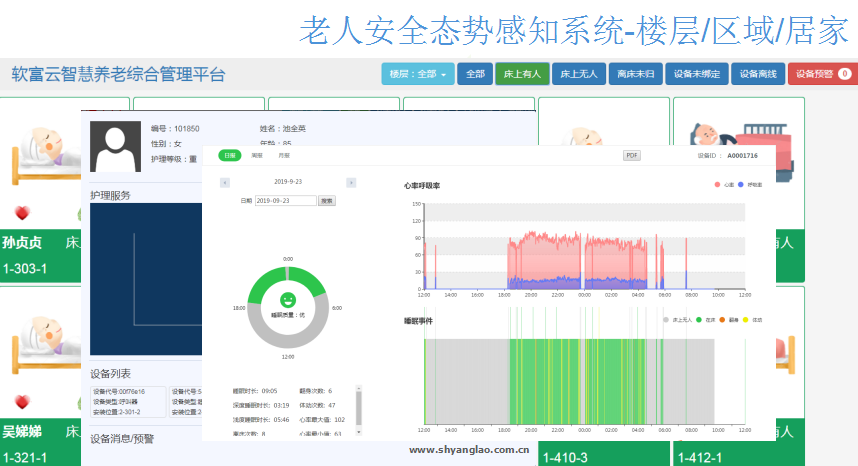Click the 软富云智慧养老综合管理平台 title

[118, 74]
